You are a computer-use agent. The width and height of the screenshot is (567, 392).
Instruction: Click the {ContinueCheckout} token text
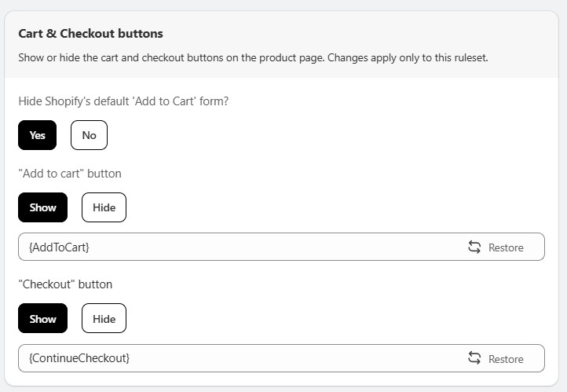[x=79, y=358]
